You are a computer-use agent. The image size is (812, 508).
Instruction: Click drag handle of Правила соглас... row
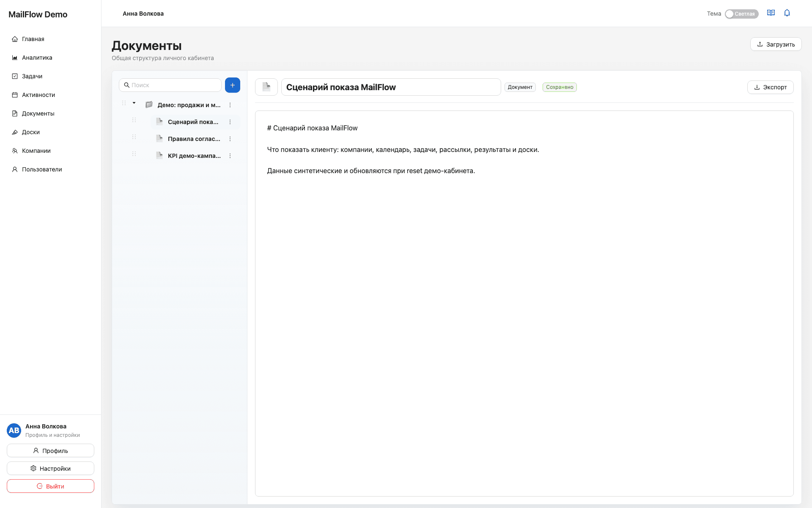[x=134, y=137]
